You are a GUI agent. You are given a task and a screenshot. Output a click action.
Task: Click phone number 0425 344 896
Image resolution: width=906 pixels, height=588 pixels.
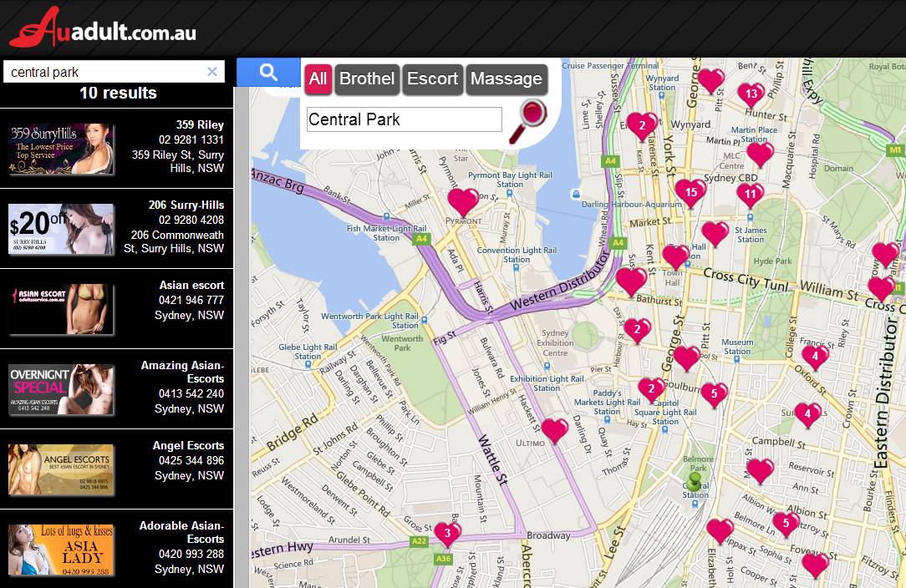click(191, 461)
